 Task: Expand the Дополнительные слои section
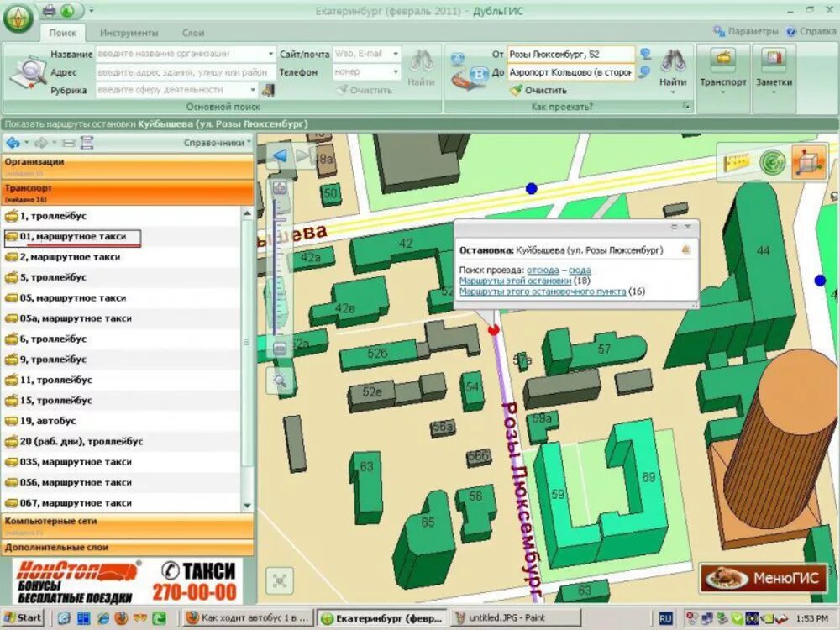point(127,548)
